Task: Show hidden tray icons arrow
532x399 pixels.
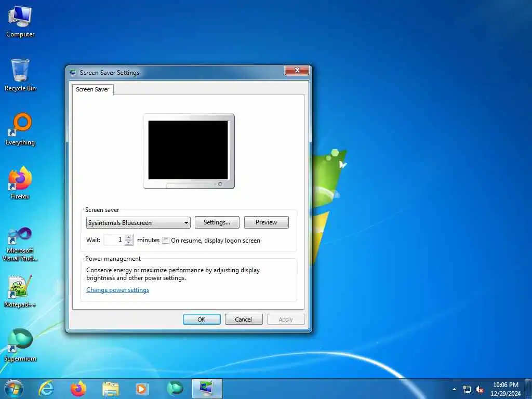Action: 454,389
